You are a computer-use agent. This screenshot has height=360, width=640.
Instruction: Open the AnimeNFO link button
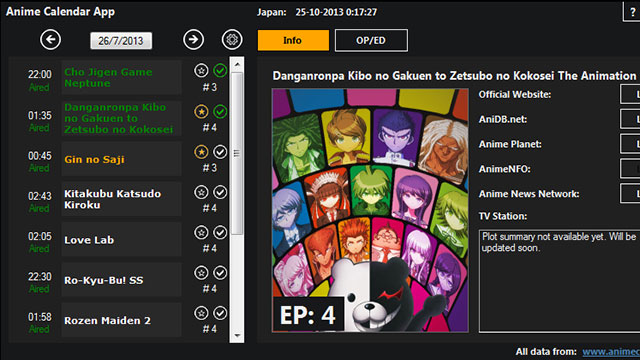point(630,169)
